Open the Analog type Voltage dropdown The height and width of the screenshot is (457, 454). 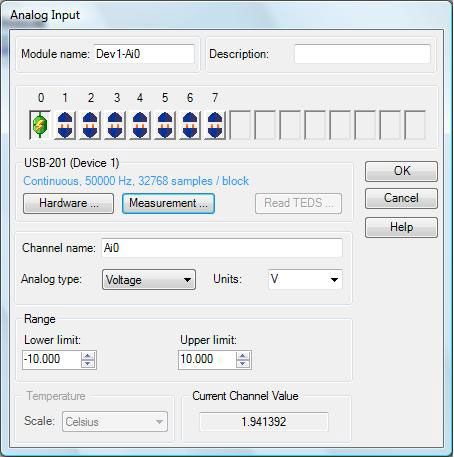point(149,280)
